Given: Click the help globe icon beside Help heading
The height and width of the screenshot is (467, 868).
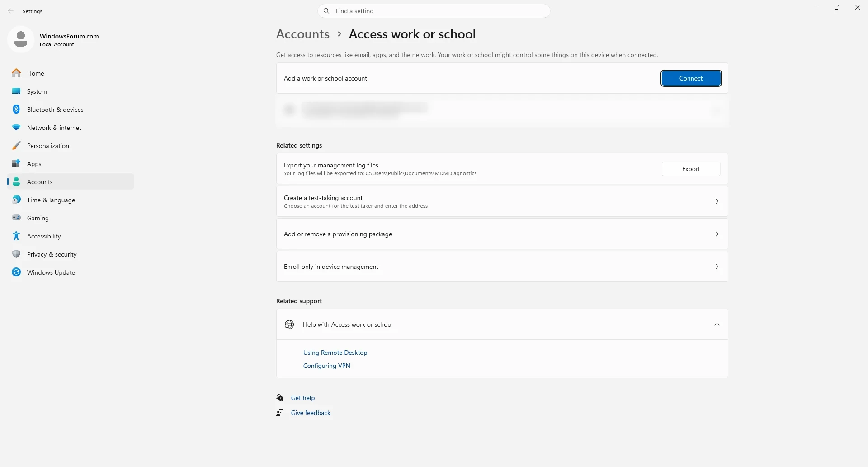Looking at the screenshot, I should point(289,324).
